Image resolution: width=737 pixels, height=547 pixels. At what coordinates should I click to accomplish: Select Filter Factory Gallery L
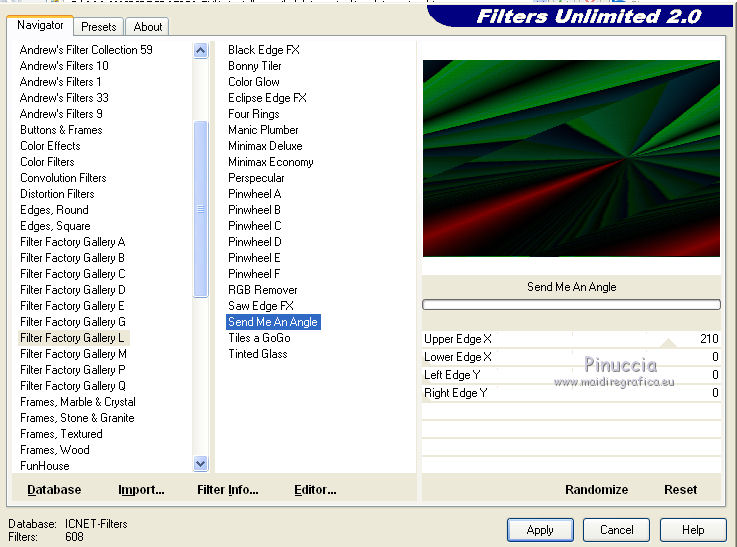[x=72, y=337]
